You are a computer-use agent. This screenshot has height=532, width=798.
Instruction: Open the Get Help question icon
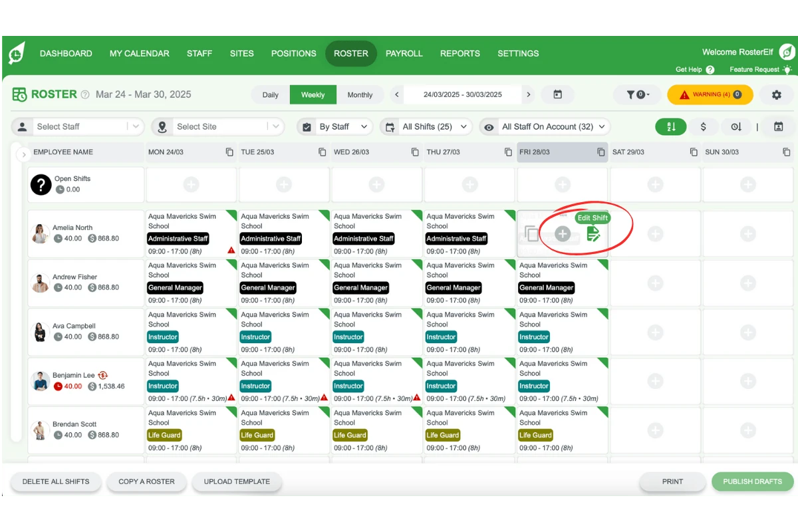pos(710,70)
